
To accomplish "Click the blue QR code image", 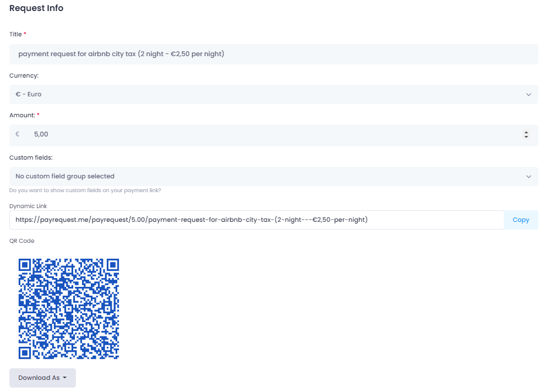I will tap(69, 309).
